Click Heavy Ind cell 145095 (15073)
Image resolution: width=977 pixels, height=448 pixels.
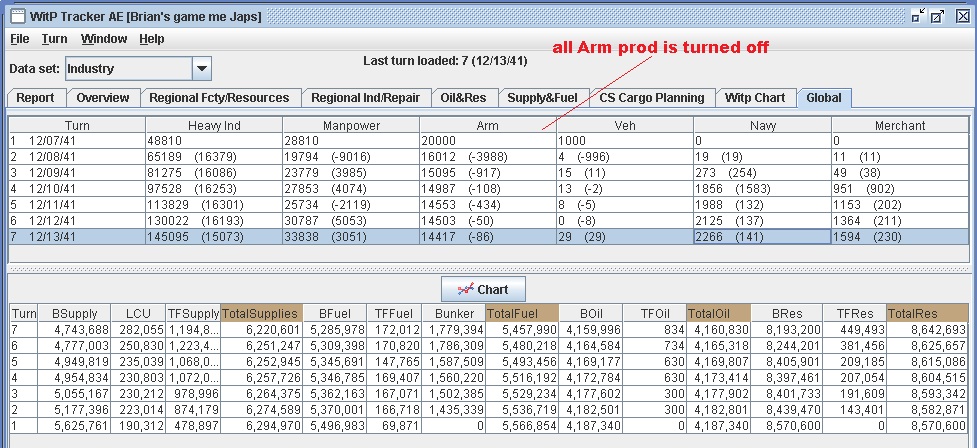[214, 237]
